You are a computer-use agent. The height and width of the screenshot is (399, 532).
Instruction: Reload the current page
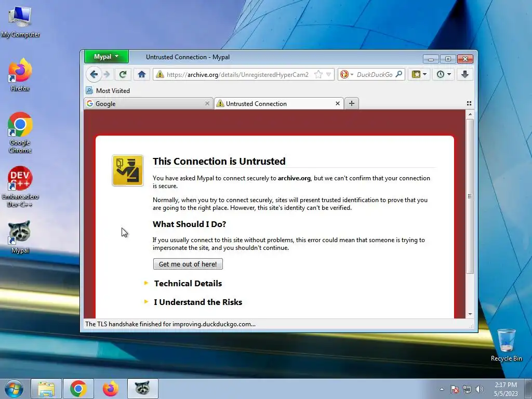tap(123, 74)
